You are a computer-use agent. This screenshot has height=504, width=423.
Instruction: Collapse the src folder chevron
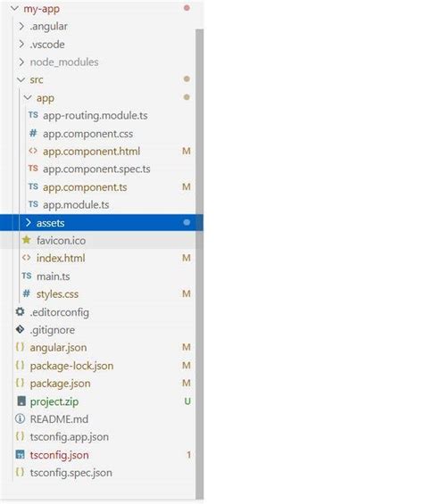tap(21, 79)
